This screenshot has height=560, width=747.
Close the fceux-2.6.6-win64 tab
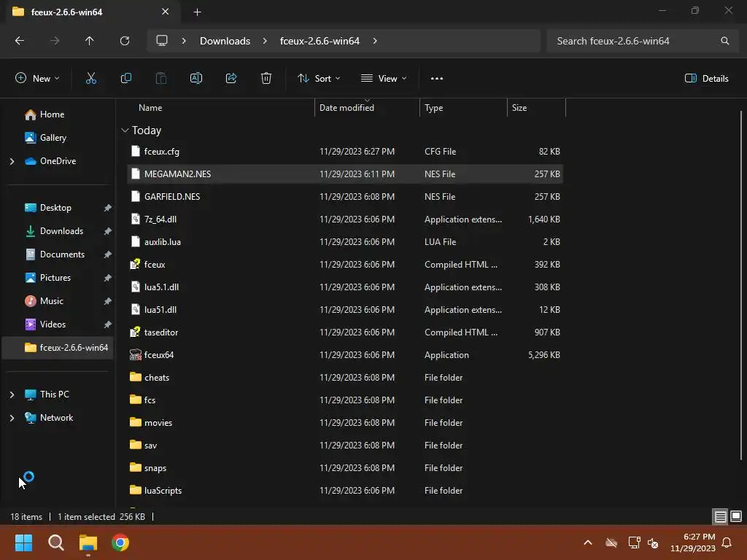(165, 12)
